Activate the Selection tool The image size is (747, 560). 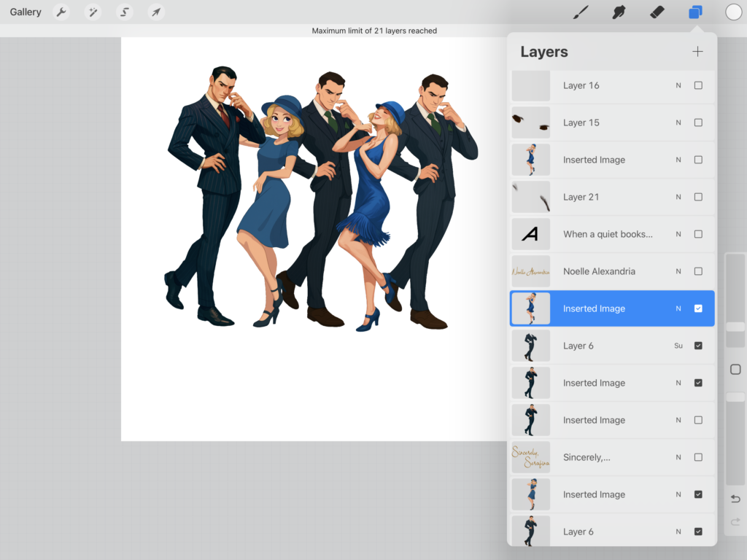coord(124,12)
